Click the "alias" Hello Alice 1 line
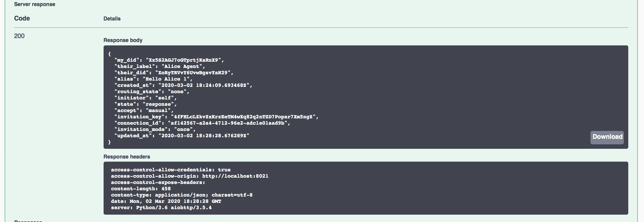This screenshot has height=222, width=644. point(153,79)
